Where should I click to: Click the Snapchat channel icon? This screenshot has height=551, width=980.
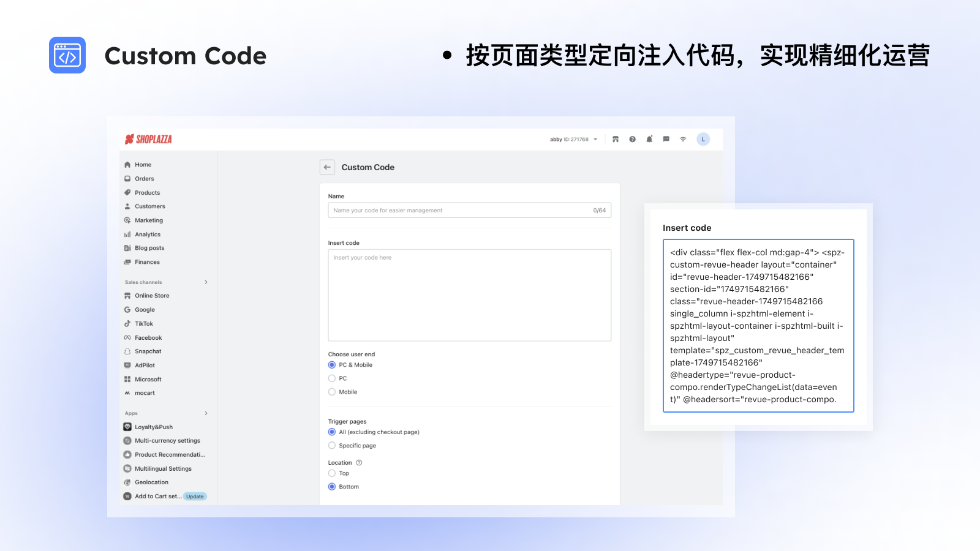tap(127, 351)
